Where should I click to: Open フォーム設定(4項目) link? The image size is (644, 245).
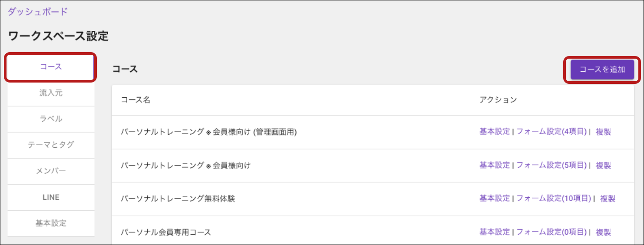(552, 132)
